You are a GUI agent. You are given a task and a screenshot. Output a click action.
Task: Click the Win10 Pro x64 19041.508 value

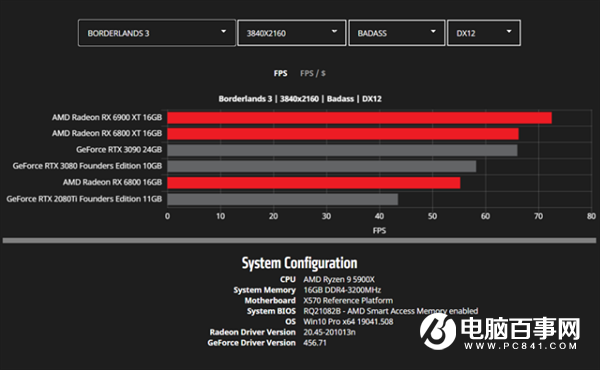[x=348, y=321]
